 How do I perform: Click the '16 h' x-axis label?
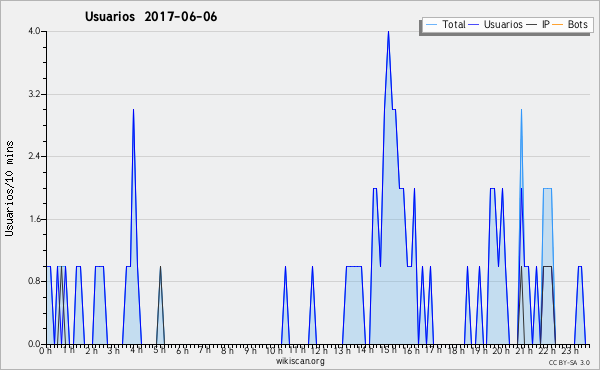411,350
